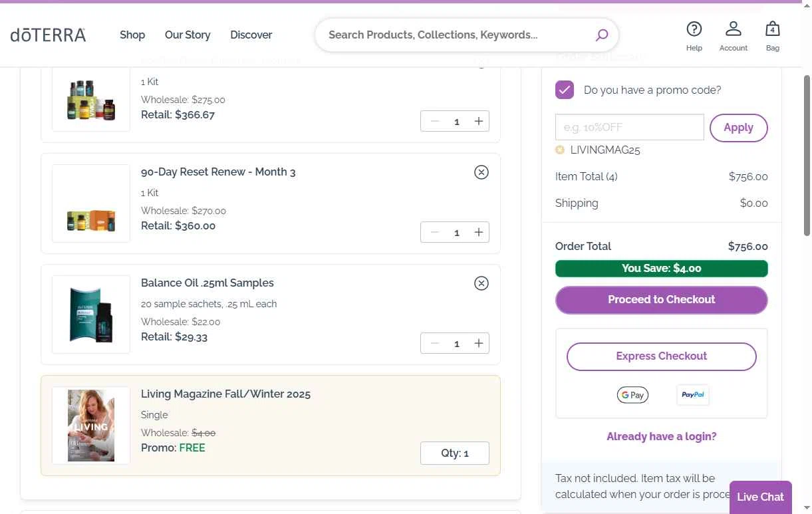This screenshot has height=514, width=812.
Task: Increase quantity of Reset Renew Month 3
Action: [x=478, y=232]
